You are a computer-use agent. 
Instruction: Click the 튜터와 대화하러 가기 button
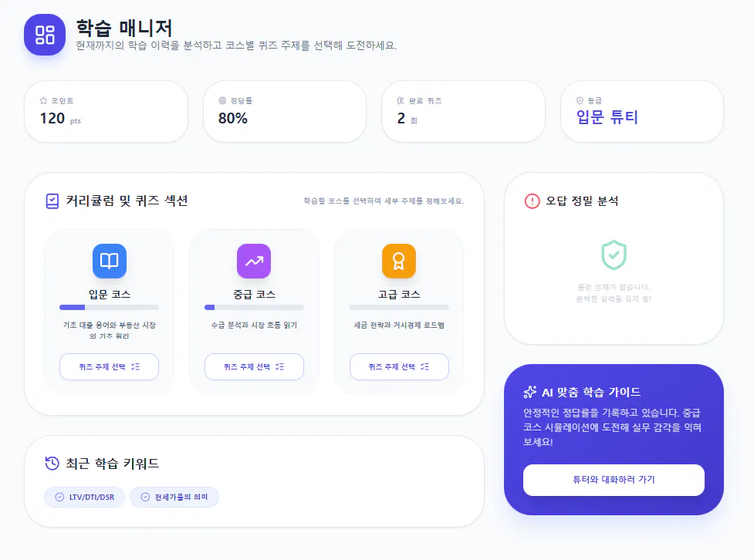point(613,480)
